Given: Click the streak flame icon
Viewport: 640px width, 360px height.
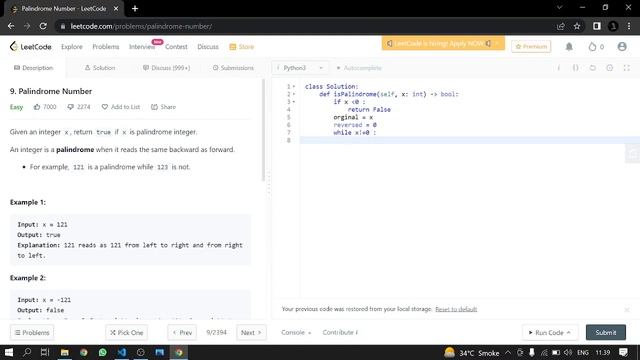Looking at the screenshot, I should tap(592, 47).
